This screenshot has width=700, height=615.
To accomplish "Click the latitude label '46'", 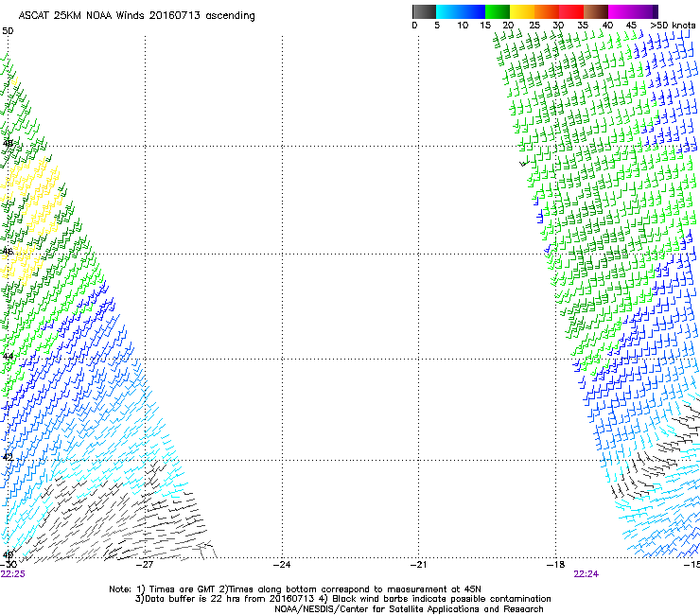I will [x=8, y=252].
